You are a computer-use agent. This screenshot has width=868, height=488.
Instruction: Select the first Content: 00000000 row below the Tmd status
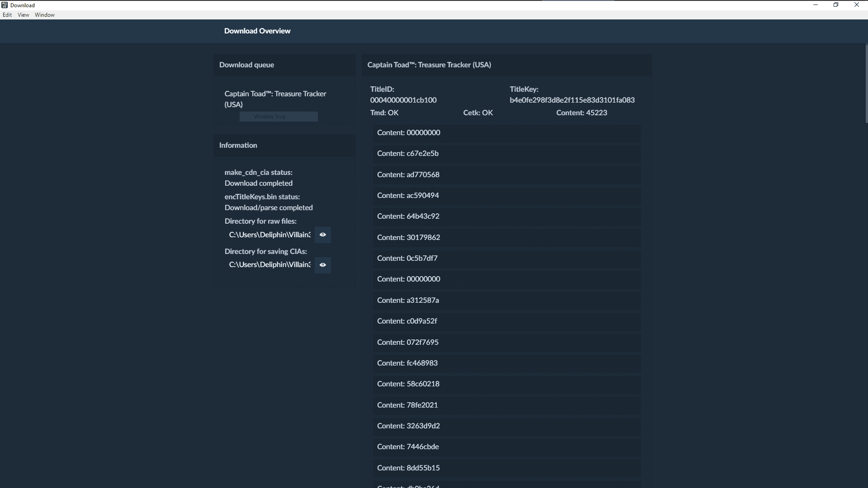coord(507,133)
